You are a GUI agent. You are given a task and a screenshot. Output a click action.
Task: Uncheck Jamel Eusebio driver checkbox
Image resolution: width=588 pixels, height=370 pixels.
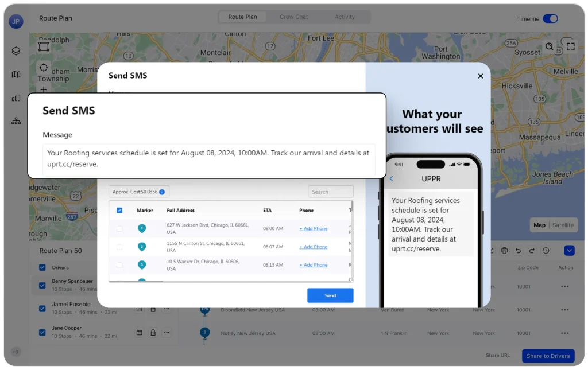click(42, 309)
